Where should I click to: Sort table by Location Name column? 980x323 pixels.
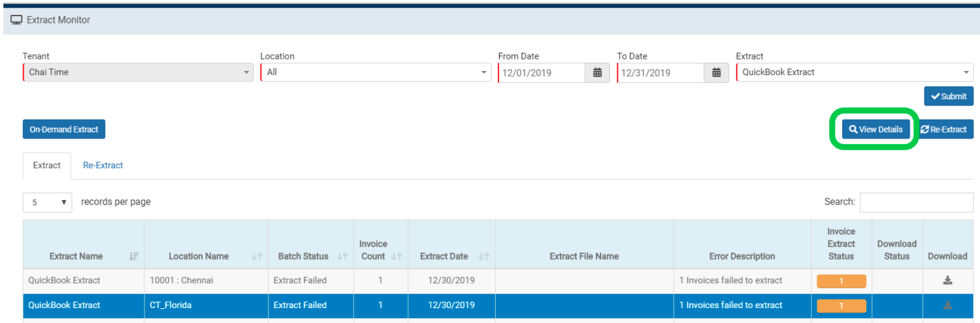[257, 257]
